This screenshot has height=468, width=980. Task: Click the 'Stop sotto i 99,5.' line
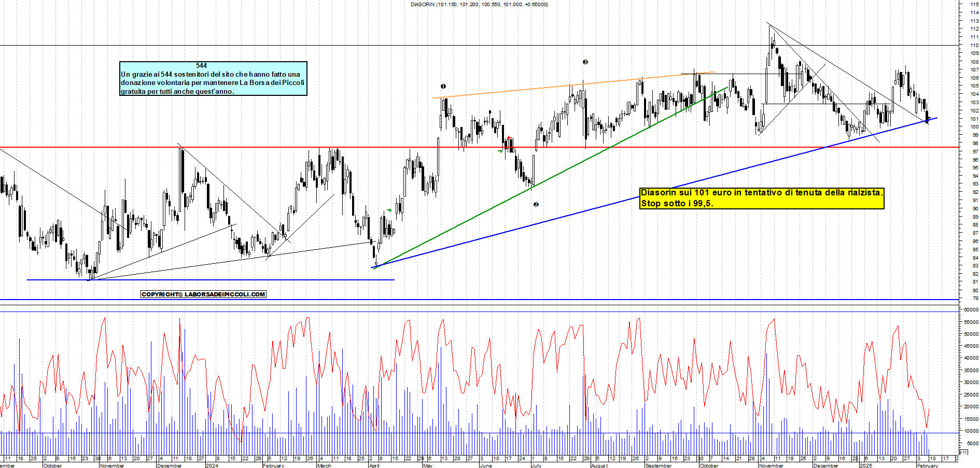[677, 203]
